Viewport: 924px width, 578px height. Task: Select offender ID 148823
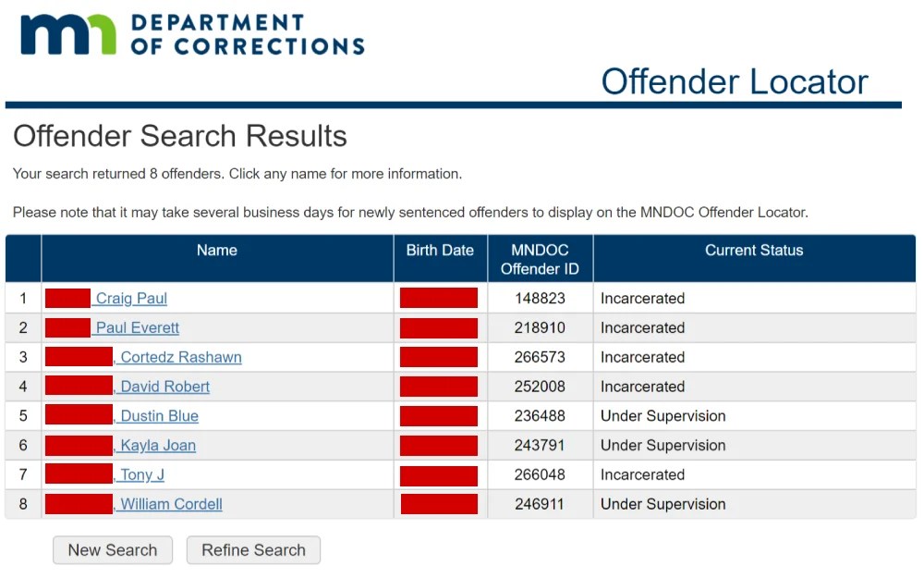click(x=540, y=299)
